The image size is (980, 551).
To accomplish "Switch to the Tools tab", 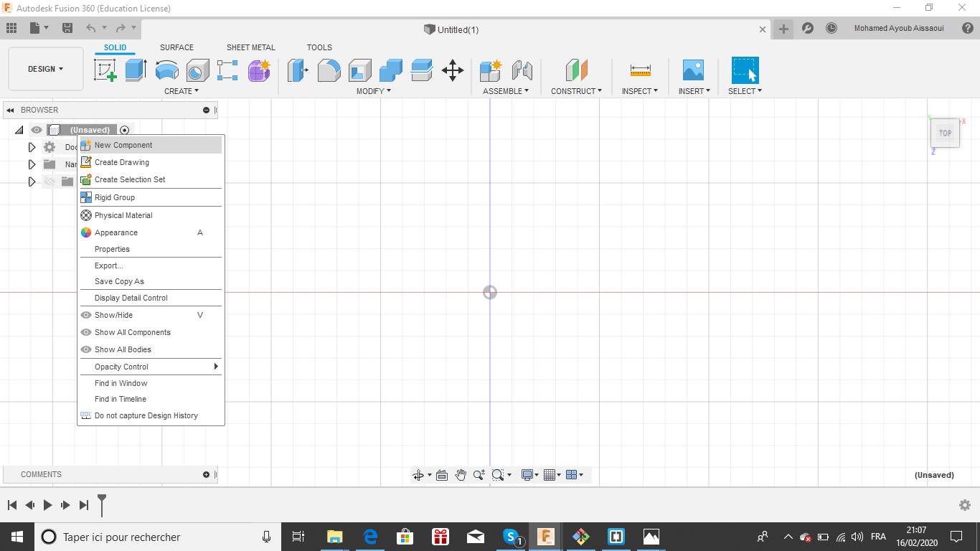I will 319,47.
